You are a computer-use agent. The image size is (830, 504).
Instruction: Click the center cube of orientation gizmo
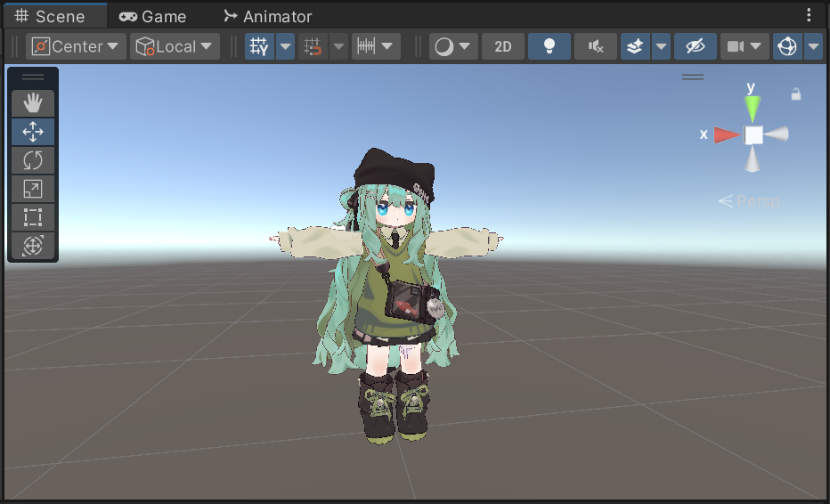coord(753,135)
